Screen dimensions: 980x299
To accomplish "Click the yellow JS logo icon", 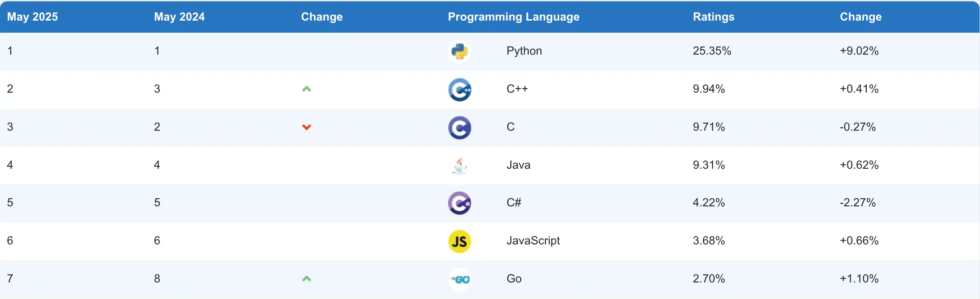I will point(459,241).
